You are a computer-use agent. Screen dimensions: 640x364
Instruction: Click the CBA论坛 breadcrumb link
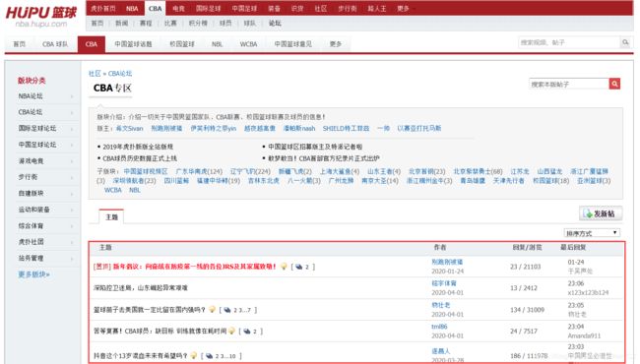[x=120, y=74]
